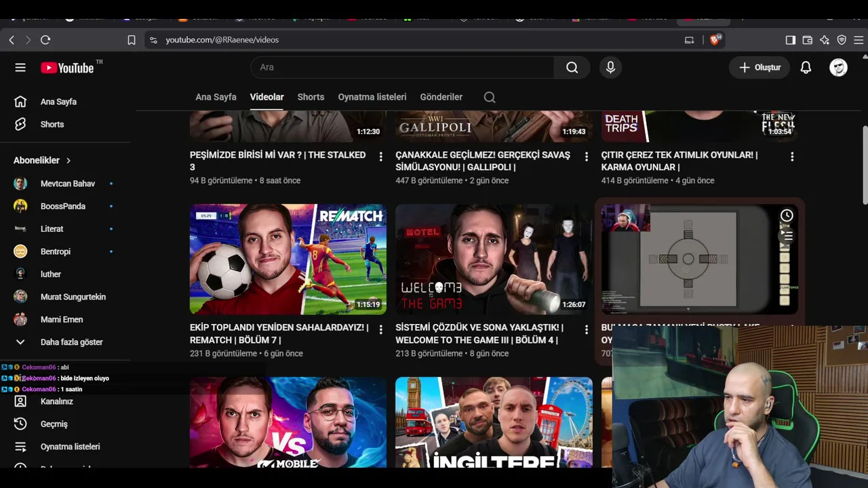
Task: Open the EKİP TOPLANDI YENİDEN SAHALARDAYIZ title
Action: (279, 333)
